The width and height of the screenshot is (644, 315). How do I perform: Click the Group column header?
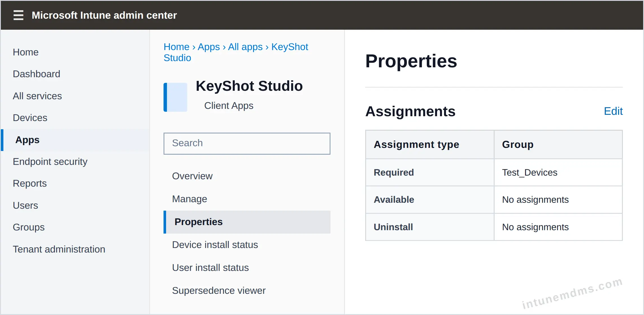click(x=558, y=144)
